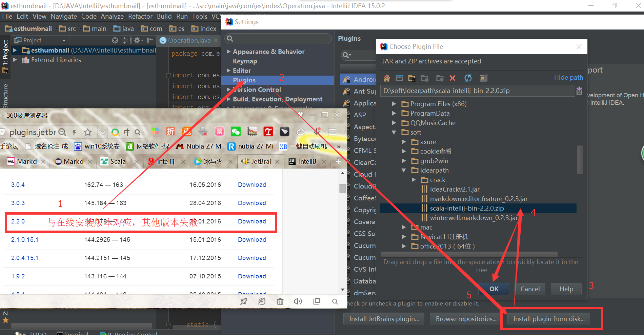Viewport: 644px width, 335px height.
Task: Click red delete icon in file chooser
Action: click(x=452, y=78)
